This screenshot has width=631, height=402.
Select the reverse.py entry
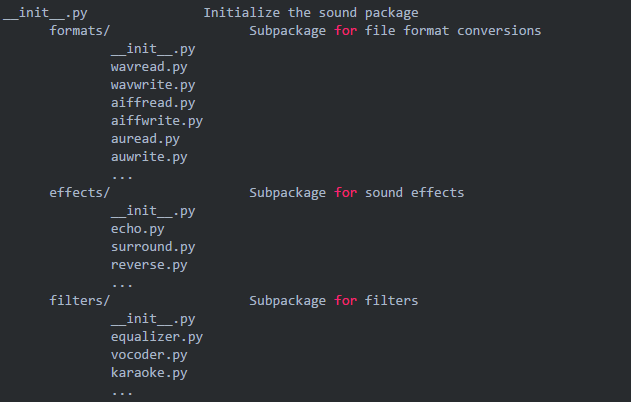coord(149,265)
